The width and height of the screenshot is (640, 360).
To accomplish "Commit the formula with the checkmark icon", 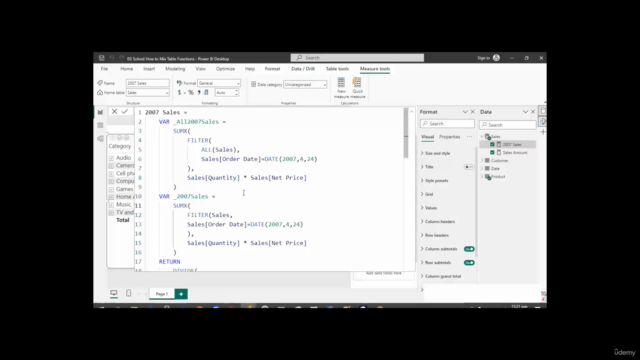I will click(x=125, y=111).
